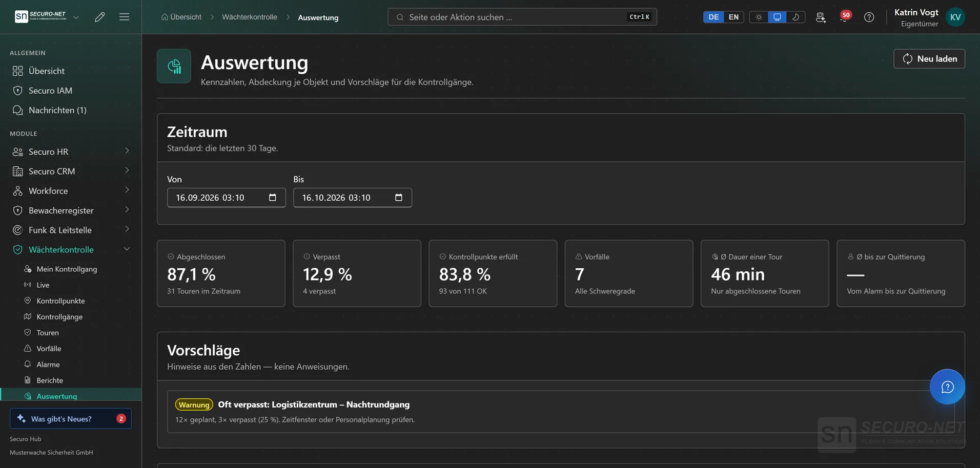Viewport: 980px width, 468px height.
Task: Open the calendar picker in Bis field
Action: coord(399,198)
